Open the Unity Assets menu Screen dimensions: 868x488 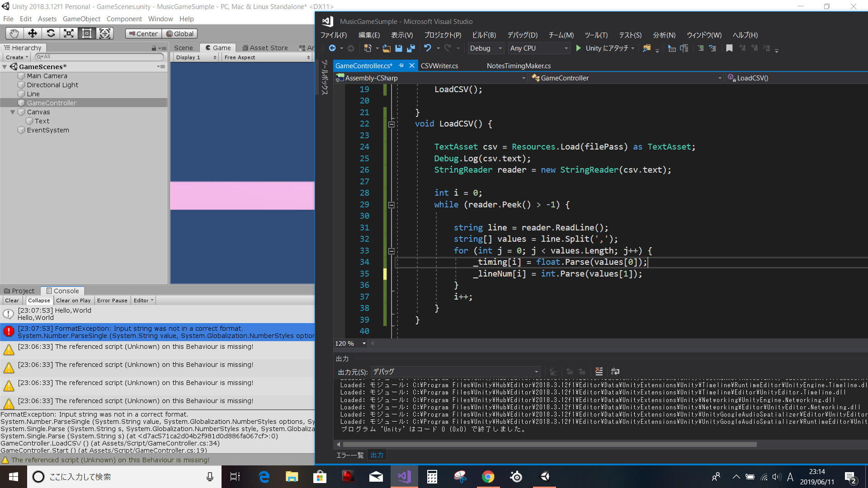47,19
